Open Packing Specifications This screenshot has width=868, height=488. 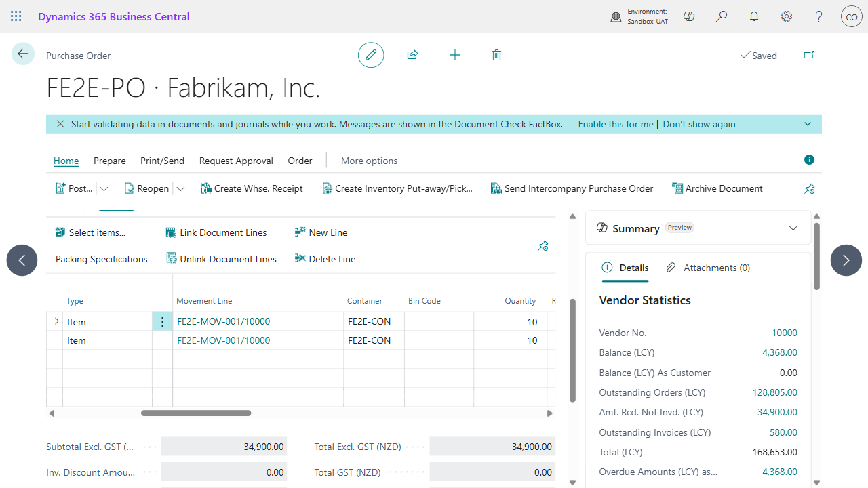tap(102, 259)
